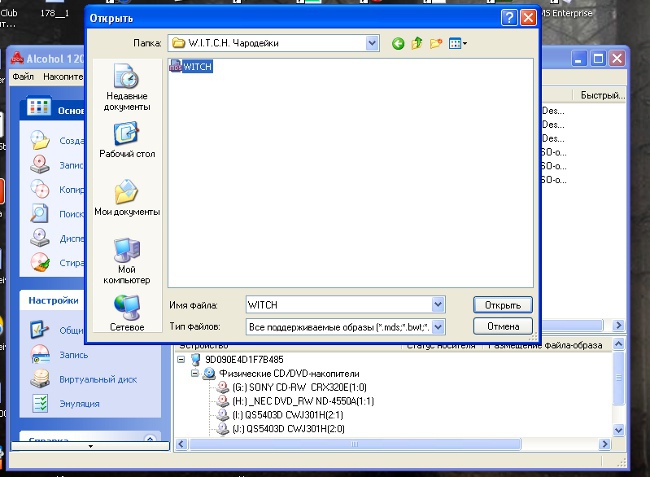Open Виртуальный диск settings icon
This screenshot has height=477, width=650.
40,379
